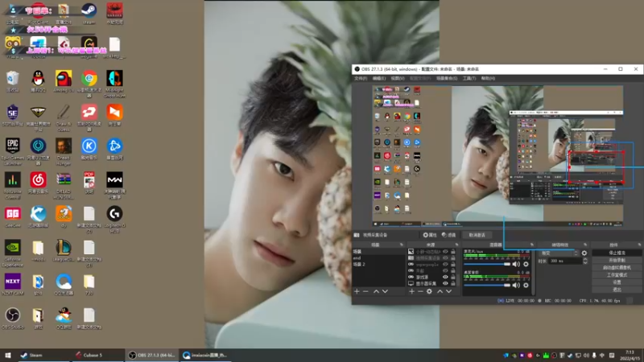The height and width of the screenshot is (362, 644).
Task: Open the 编辑(E) menu in OBS
Action: [378, 78]
